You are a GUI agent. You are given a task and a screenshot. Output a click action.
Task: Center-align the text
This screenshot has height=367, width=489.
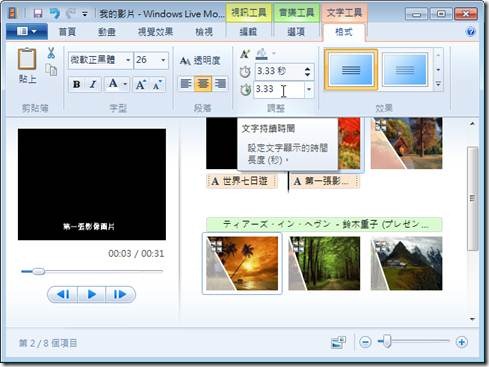pos(203,84)
